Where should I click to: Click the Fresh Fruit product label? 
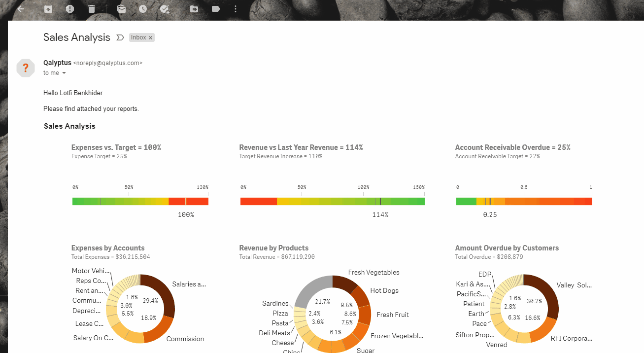393,315
